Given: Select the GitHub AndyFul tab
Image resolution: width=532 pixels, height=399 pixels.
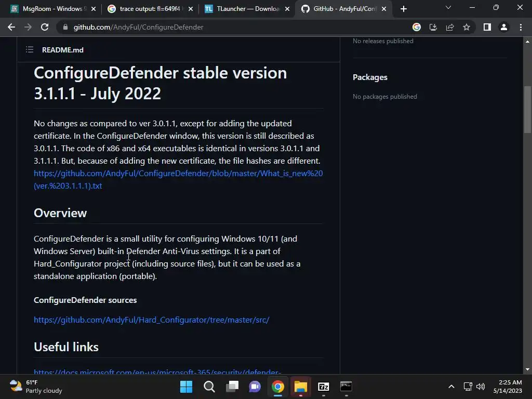Looking at the screenshot, I should click(344, 9).
